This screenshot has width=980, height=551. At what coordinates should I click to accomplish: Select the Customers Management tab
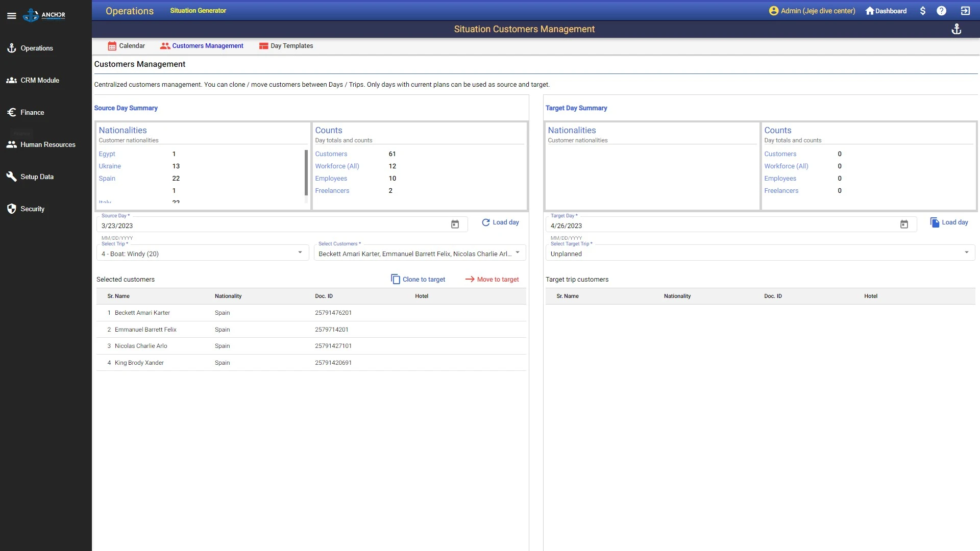207,46
